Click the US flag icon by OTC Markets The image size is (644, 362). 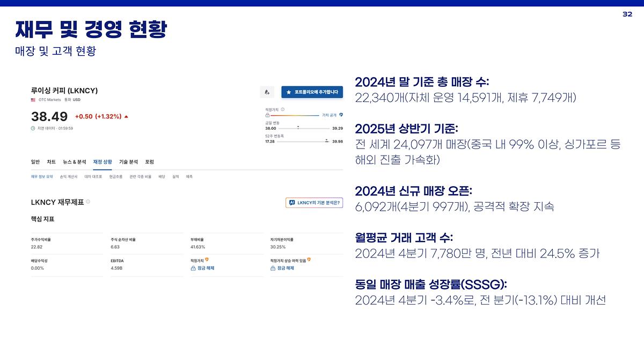(33, 100)
